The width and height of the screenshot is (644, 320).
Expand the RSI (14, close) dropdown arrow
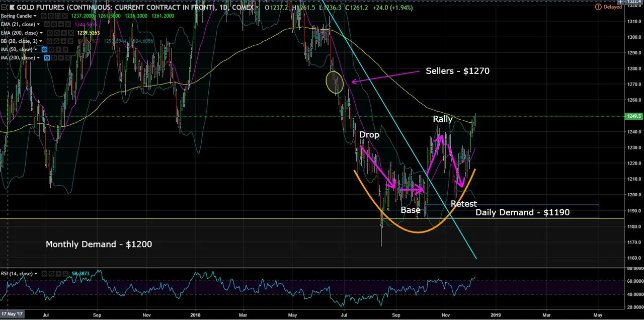point(35,274)
